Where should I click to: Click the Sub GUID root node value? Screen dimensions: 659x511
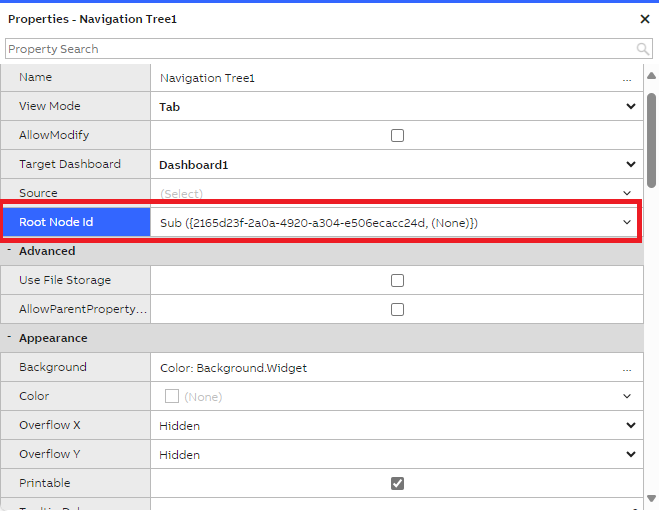point(319,223)
